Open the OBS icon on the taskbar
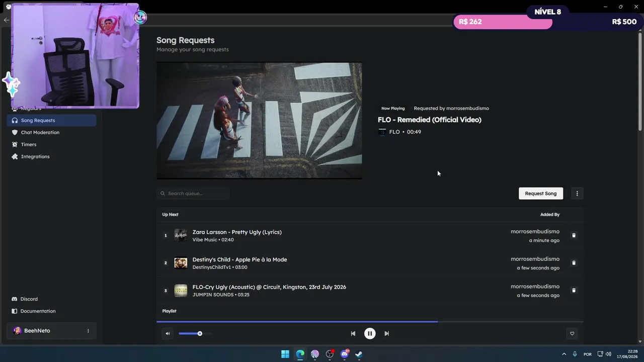This screenshot has width=644, height=362. (330, 354)
